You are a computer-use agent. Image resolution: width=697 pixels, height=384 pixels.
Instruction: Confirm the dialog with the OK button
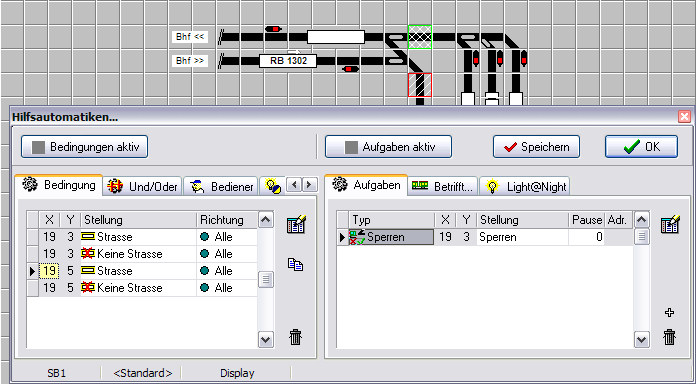point(641,147)
